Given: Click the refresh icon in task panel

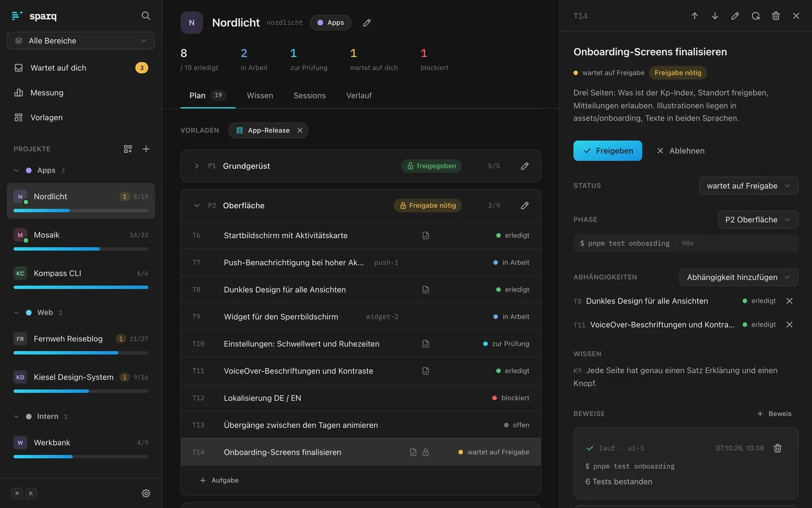Looking at the screenshot, I should click(x=756, y=16).
